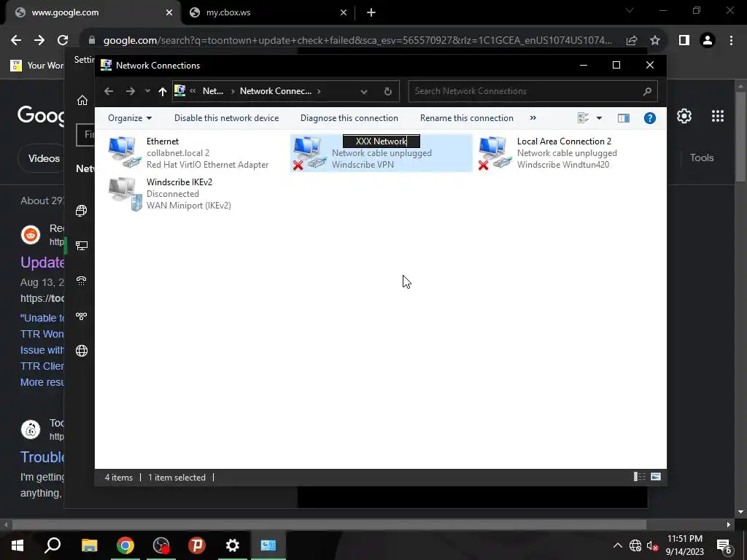Change view layout icon in toolbar
This screenshot has height=560, width=747.
coord(583,117)
